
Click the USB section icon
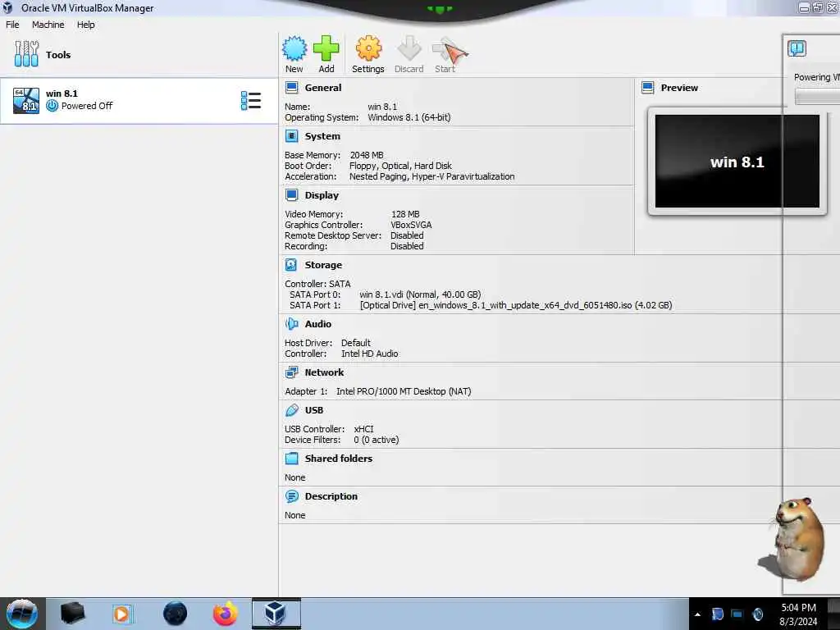(291, 410)
